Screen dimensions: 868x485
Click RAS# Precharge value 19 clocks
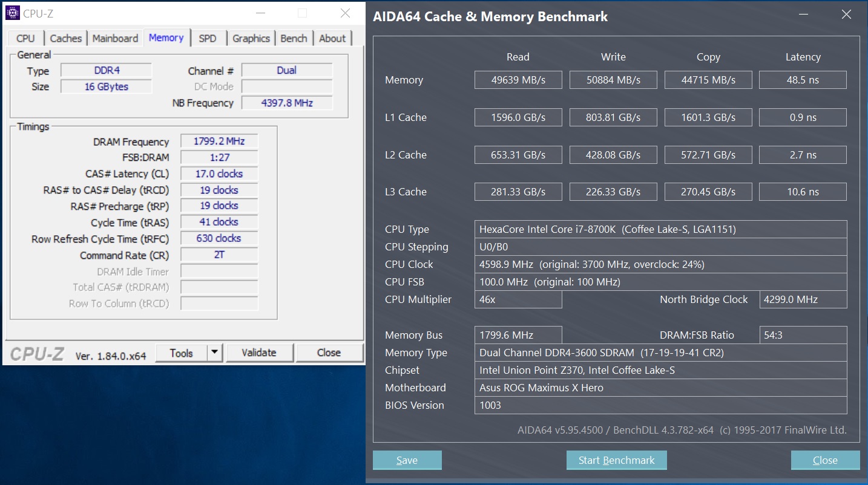(x=219, y=206)
